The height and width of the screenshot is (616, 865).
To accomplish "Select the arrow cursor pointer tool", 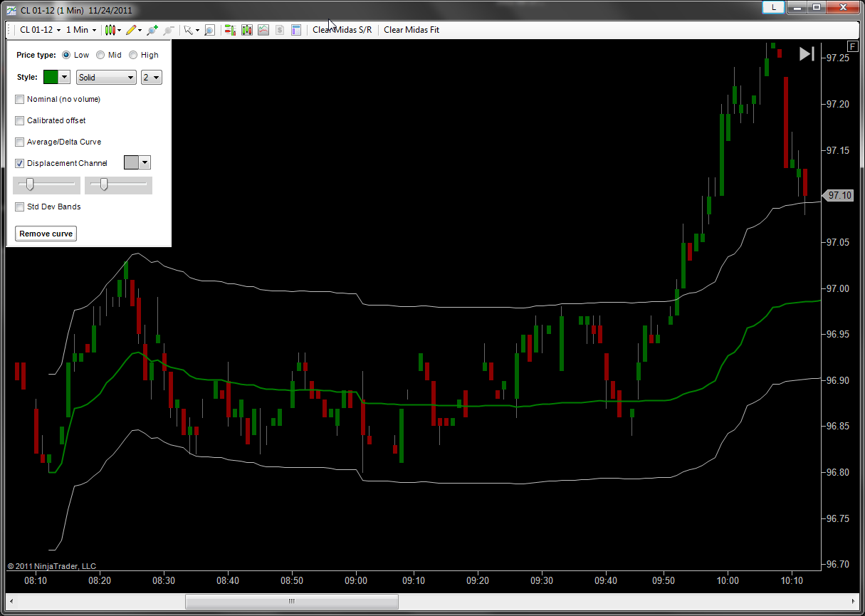I will coord(188,30).
